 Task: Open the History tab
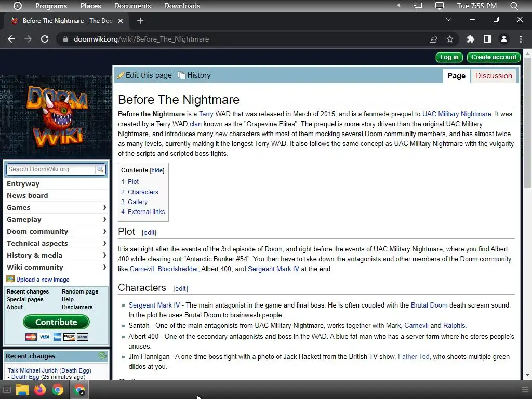coord(194,75)
